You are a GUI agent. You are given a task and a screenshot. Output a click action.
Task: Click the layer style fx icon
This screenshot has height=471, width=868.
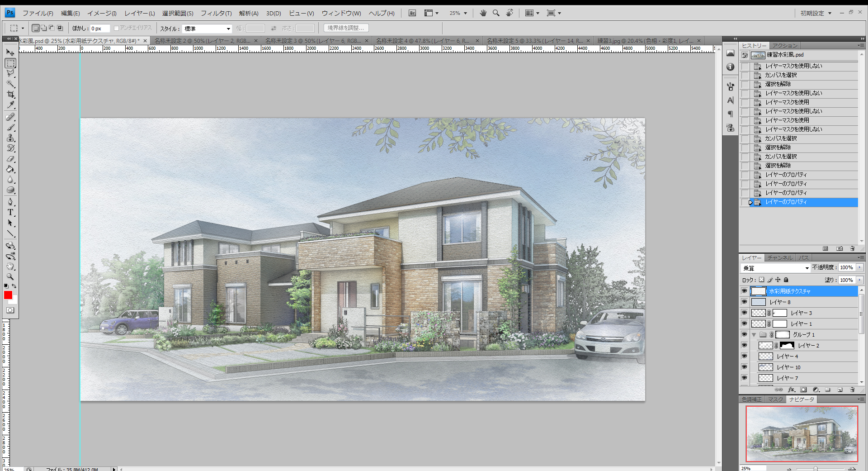(x=791, y=390)
